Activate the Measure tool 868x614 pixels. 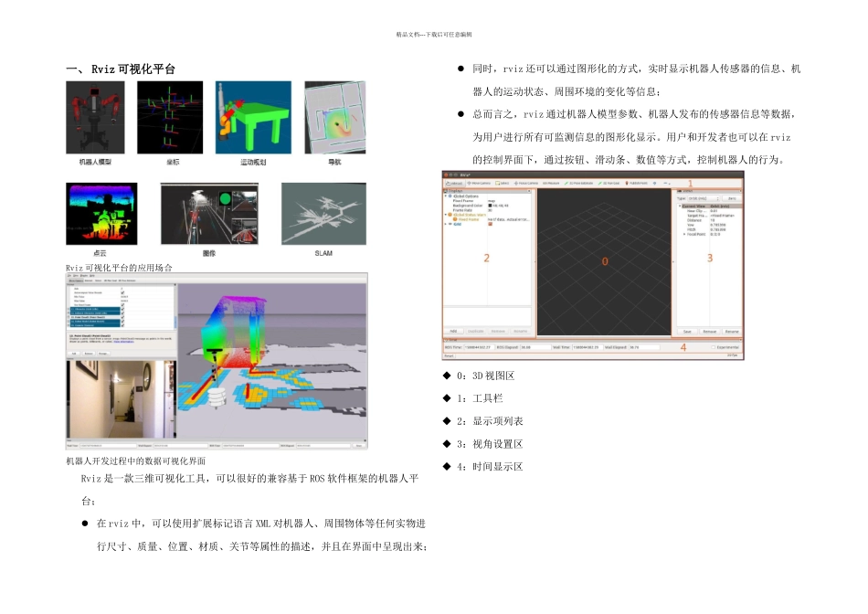coord(551,184)
